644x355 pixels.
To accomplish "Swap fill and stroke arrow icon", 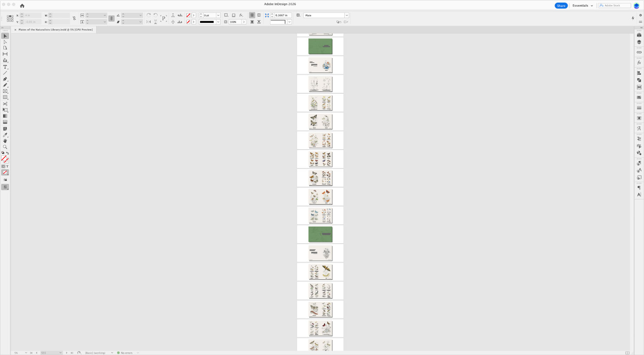I will tap(7, 153).
